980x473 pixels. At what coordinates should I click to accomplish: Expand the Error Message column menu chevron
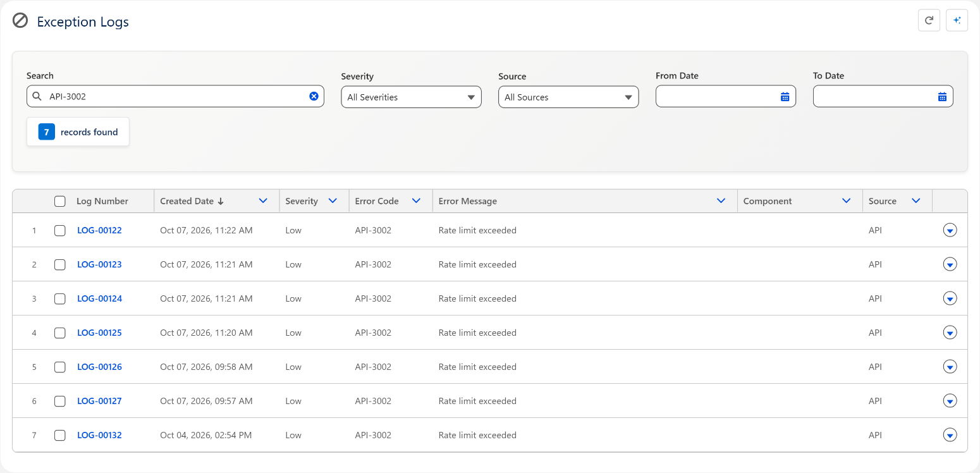click(x=721, y=201)
